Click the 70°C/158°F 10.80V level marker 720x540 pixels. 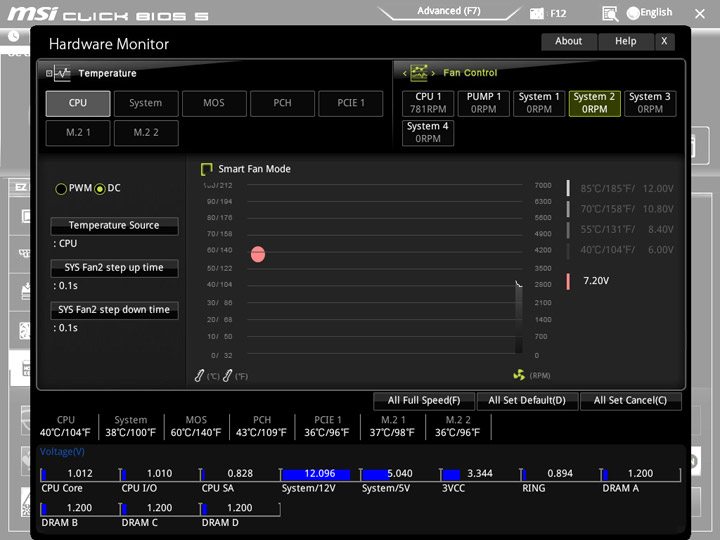click(x=568, y=209)
